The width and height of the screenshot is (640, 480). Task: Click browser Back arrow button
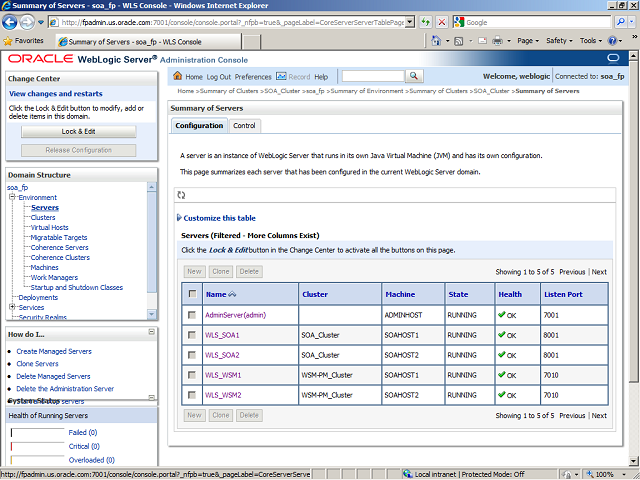point(13,21)
